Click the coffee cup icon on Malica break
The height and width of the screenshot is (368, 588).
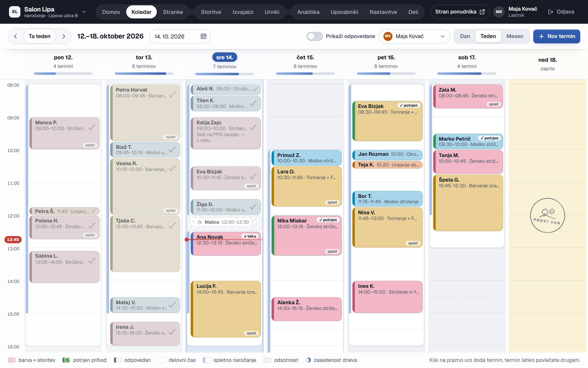200,222
